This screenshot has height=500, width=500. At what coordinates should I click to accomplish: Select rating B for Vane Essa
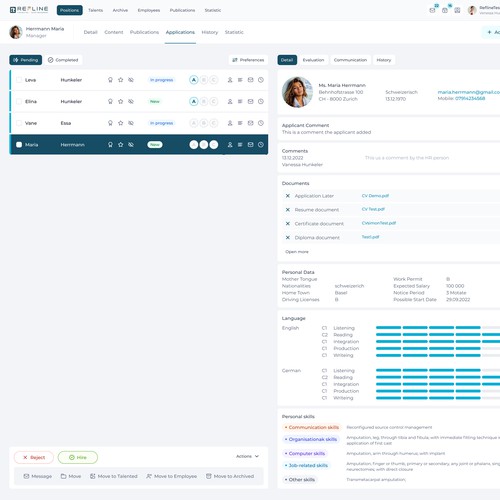[204, 123]
